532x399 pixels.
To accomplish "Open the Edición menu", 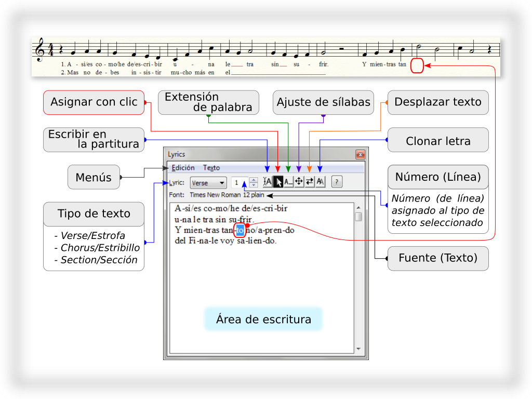I will click(x=183, y=168).
